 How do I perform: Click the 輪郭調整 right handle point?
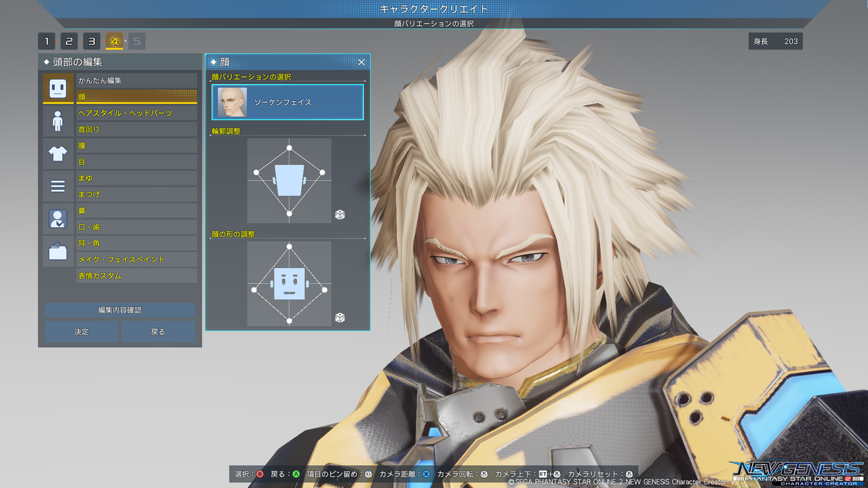click(x=322, y=172)
